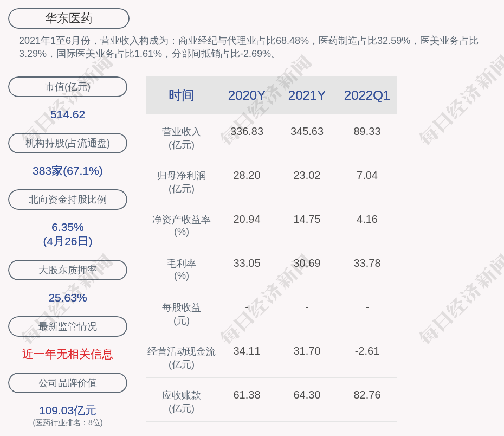This screenshot has height=436, width=504.
Task: Click the 应收账款(亿元) row label
Action: [182, 402]
